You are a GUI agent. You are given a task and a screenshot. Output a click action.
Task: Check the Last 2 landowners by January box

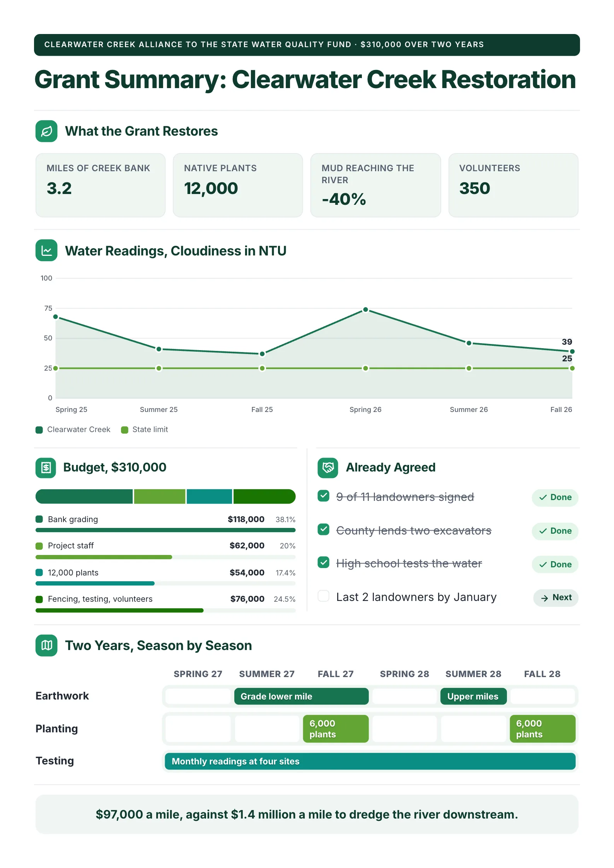(324, 596)
